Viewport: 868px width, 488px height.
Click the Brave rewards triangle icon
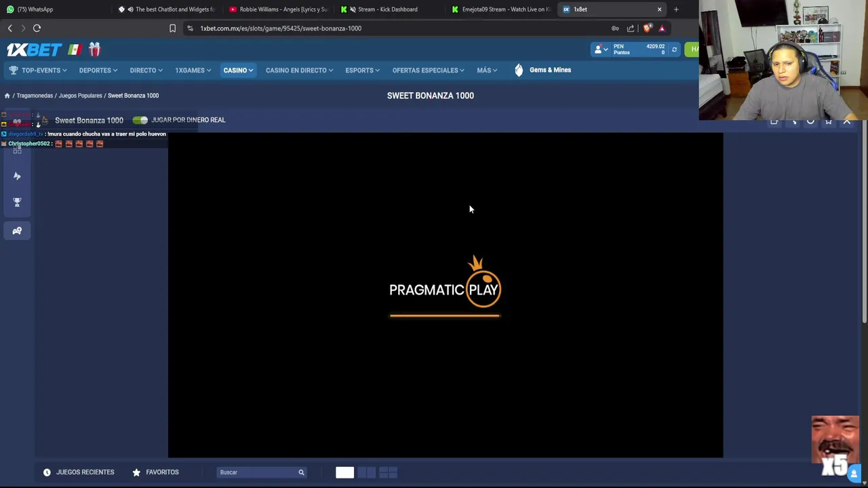tap(662, 28)
